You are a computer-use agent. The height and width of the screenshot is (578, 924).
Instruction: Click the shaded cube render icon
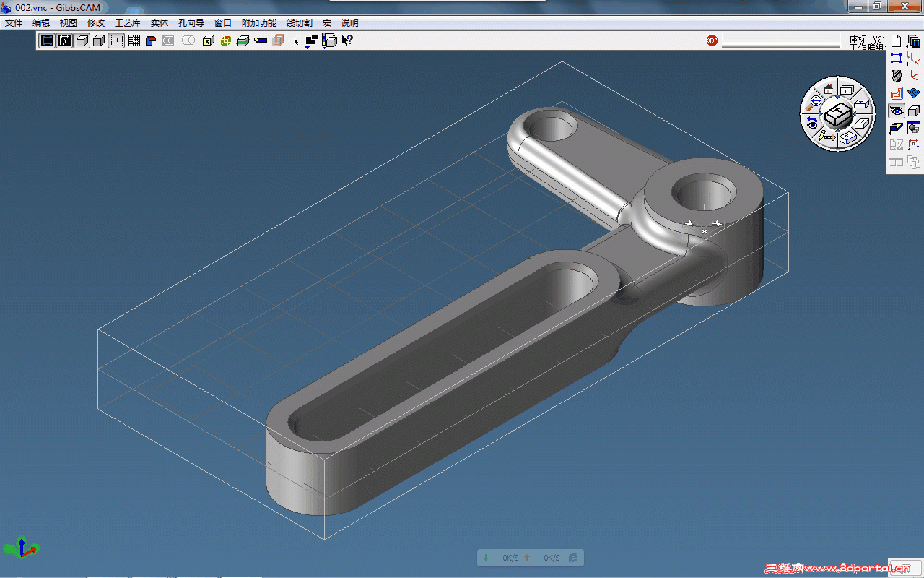pos(100,40)
